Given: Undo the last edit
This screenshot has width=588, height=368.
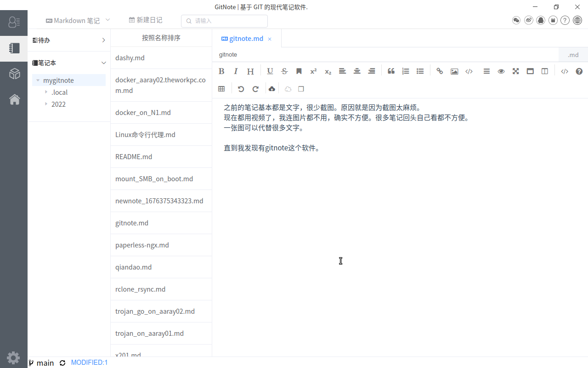Looking at the screenshot, I should [x=241, y=89].
